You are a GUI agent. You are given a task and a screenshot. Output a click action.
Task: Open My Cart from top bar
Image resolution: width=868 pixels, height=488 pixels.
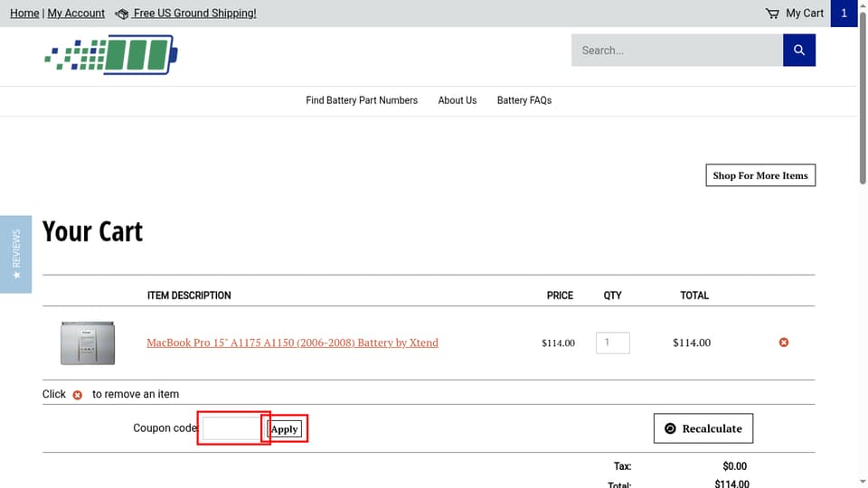(805, 14)
